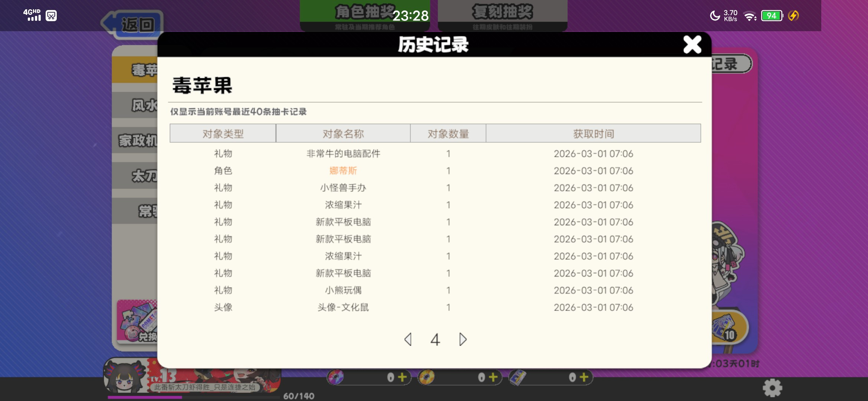Tap the do-not-disturb moon icon

point(714,16)
